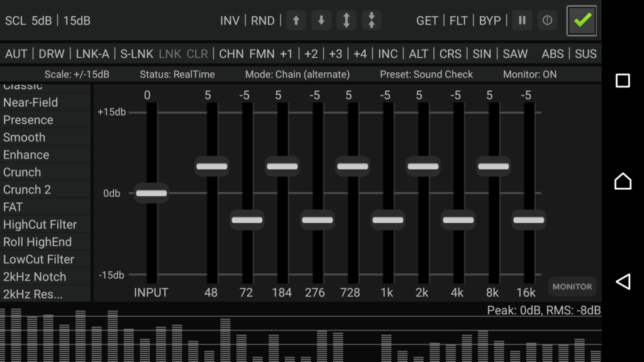Shift all bands down with the down arrow

[x=321, y=20]
